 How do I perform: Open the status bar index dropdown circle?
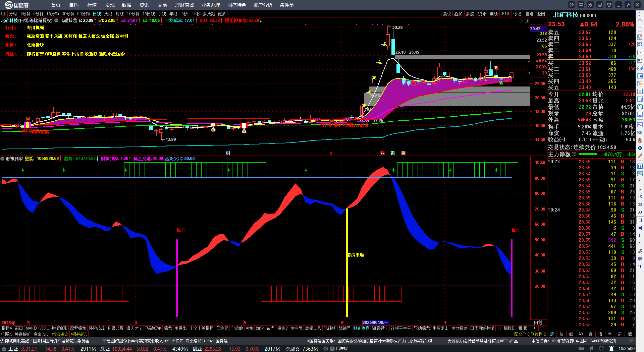tap(4, 349)
